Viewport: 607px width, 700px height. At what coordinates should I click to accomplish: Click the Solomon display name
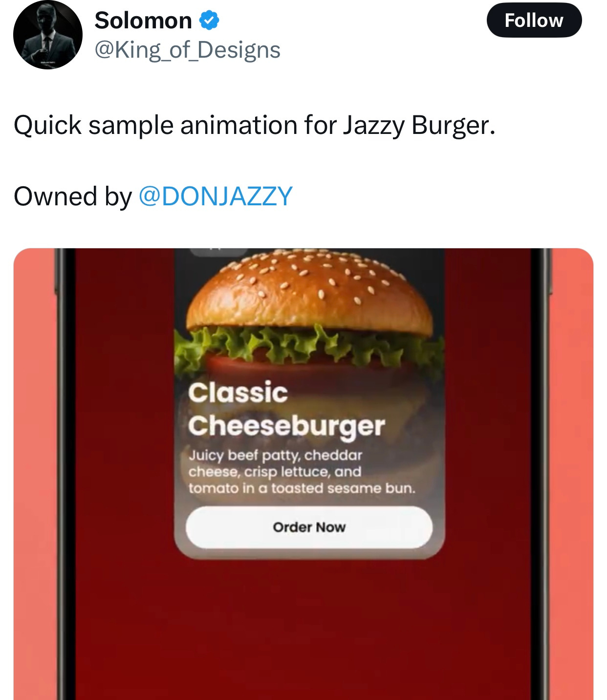tap(143, 21)
